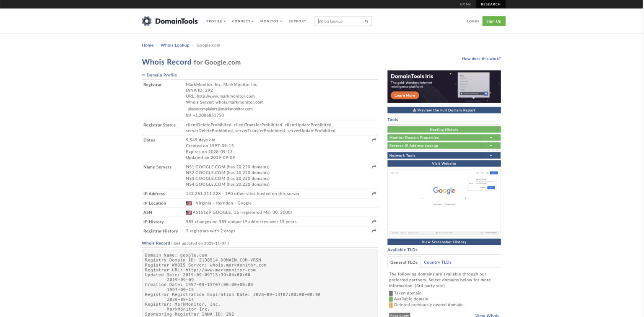This screenshot has height=317, width=644.
Task: Click the DomainTools gear logo
Action: tap(146, 21)
